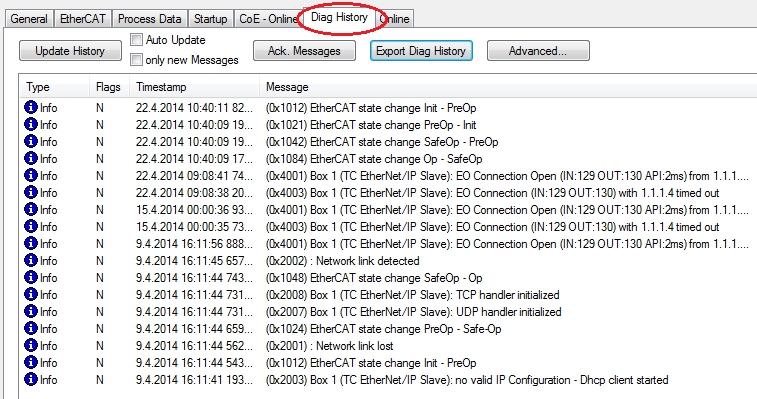Screen dimensions: 757x399
Task: Click Info icon of UDP handler initialized row
Action: (x=30, y=311)
